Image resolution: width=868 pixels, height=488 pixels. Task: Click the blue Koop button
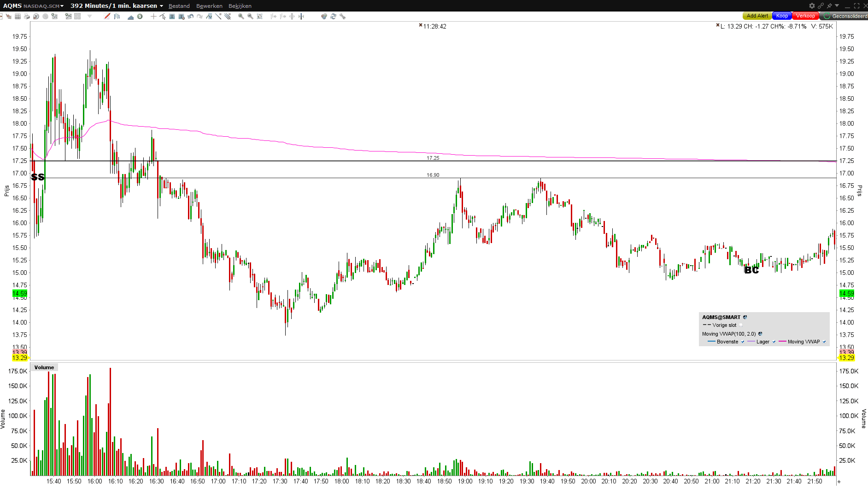coord(782,16)
